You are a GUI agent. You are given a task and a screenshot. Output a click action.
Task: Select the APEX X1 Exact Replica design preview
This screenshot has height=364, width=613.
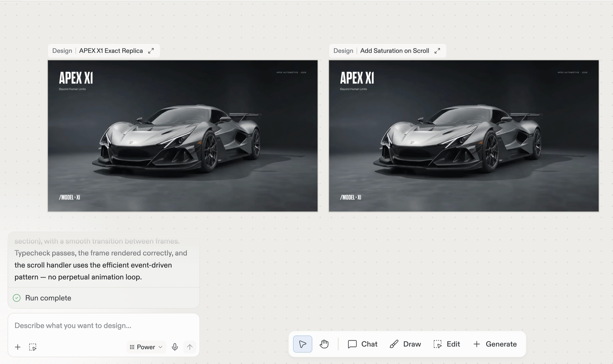pos(183,136)
